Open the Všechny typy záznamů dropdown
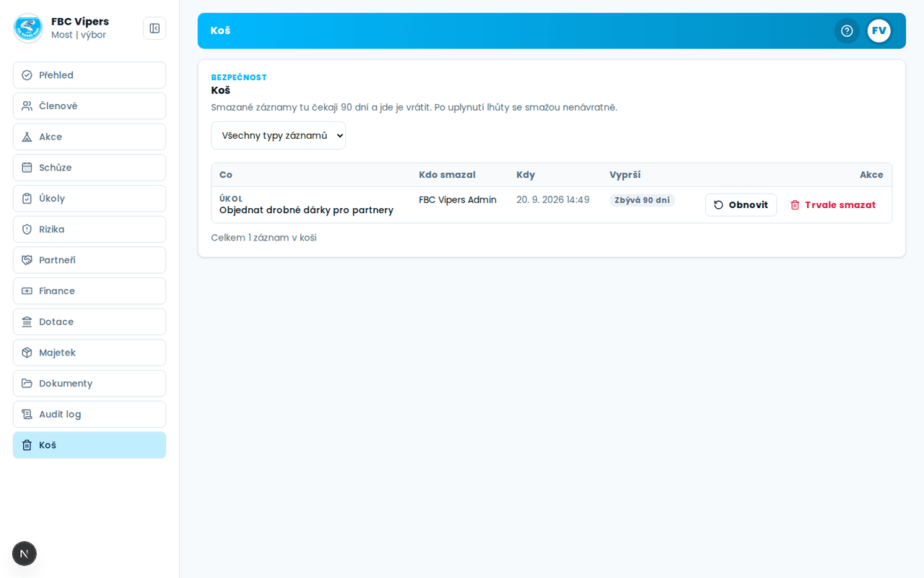The height and width of the screenshot is (578, 924). click(278, 136)
